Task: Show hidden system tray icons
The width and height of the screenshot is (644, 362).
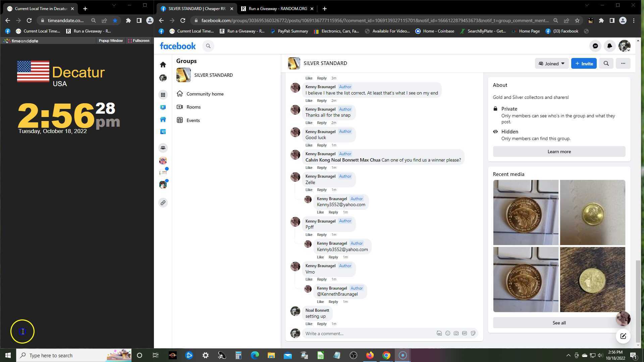Action: pos(568,355)
